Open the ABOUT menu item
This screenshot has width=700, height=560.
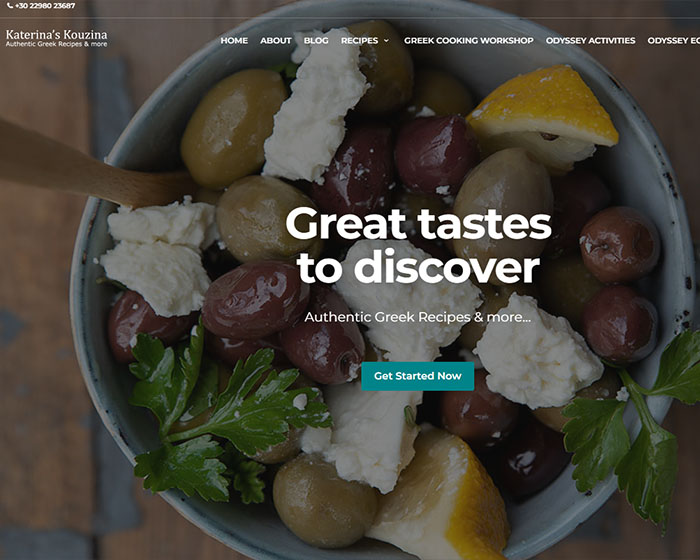pos(276,41)
